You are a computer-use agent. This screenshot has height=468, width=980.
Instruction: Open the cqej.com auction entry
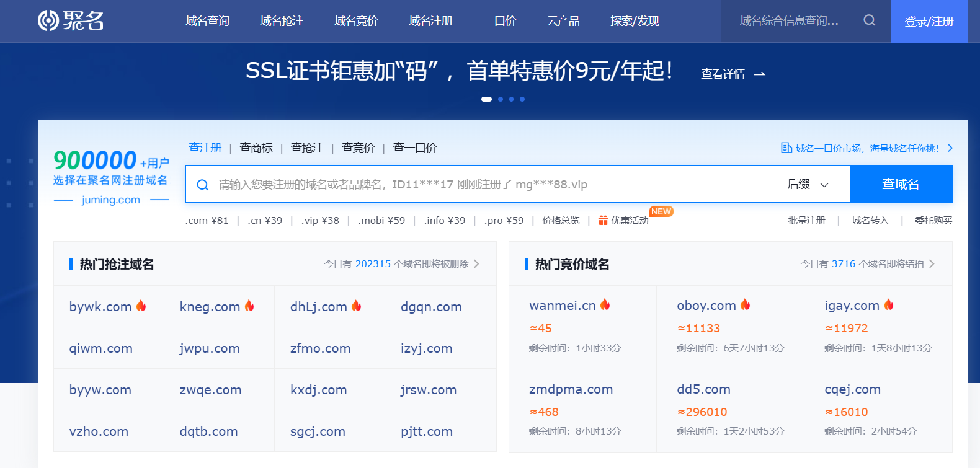pos(852,389)
